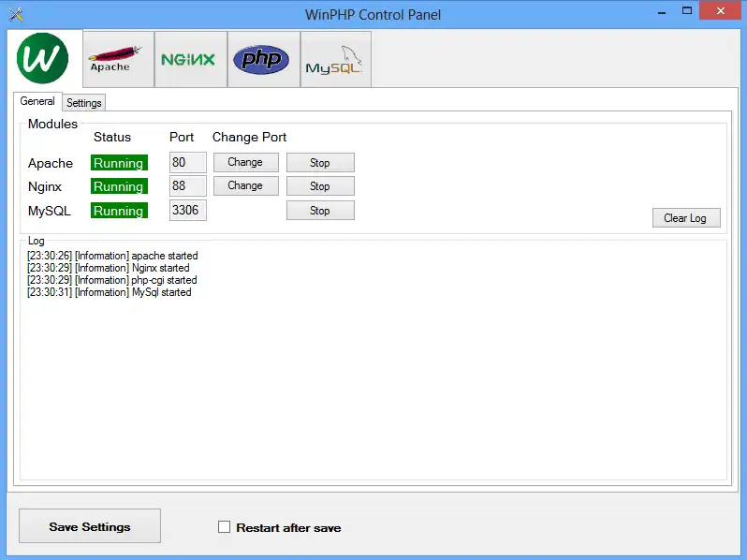Stop the Apache module
747x560 pixels.
coord(320,163)
